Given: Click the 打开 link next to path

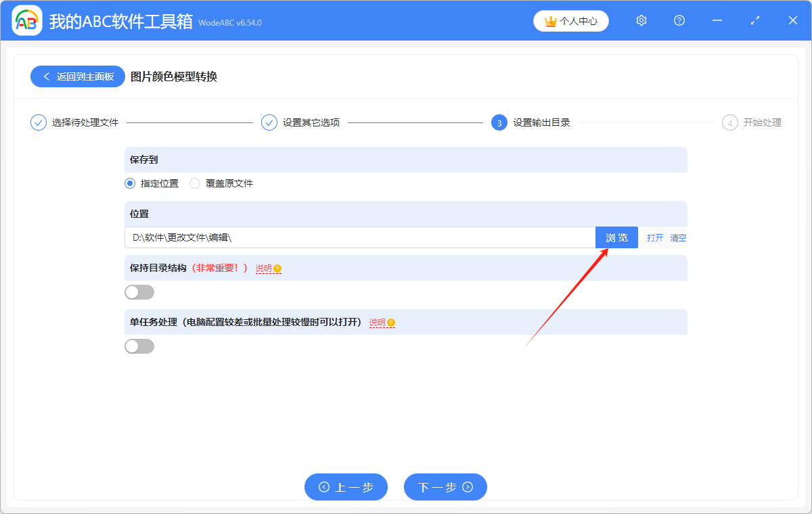Looking at the screenshot, I should [655, 238].
